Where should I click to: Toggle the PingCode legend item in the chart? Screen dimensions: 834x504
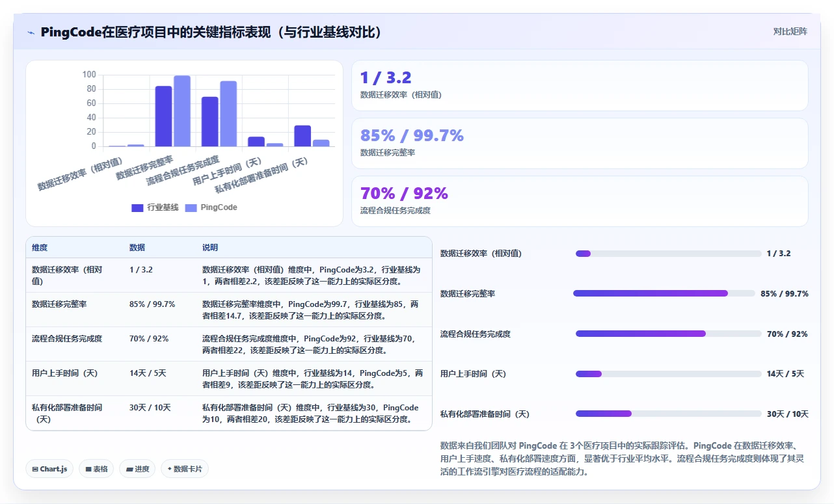click(x=211, y=207)
